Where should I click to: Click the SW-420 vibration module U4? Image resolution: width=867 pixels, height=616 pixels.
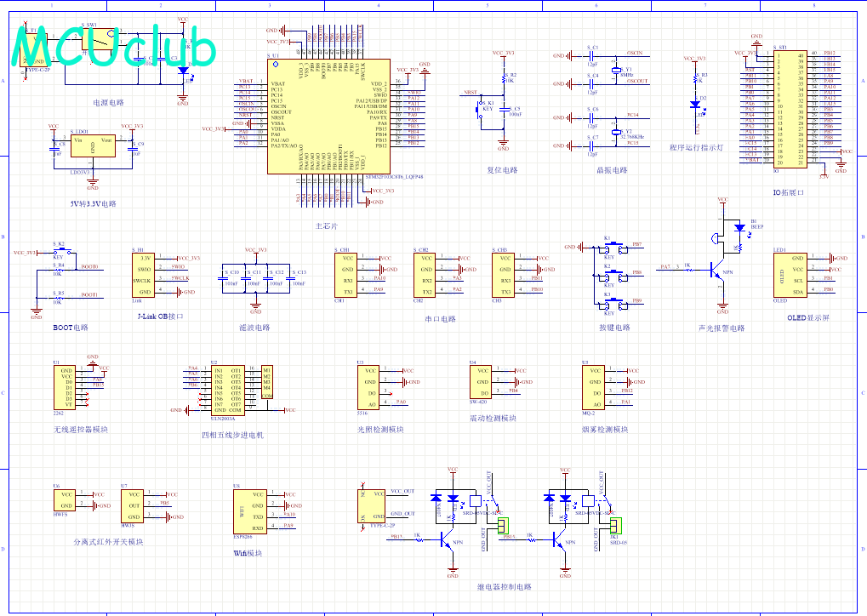coord(481,382)
